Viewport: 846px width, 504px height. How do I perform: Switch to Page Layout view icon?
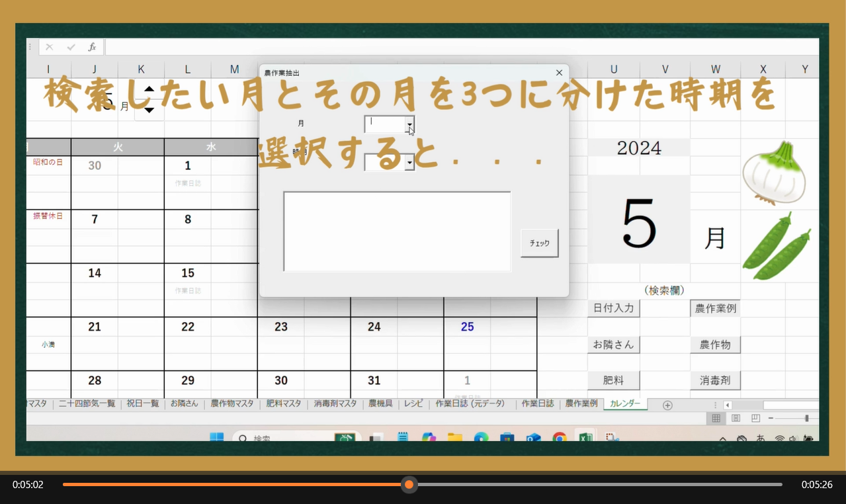click(736, 419)
